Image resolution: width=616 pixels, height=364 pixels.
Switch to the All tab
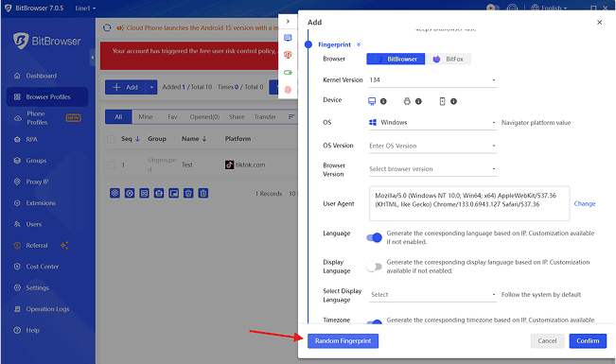[x=118, y=117]
